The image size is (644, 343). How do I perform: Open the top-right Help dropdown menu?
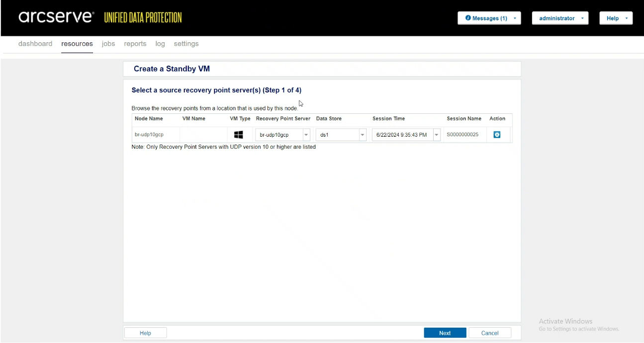point(616,18)
